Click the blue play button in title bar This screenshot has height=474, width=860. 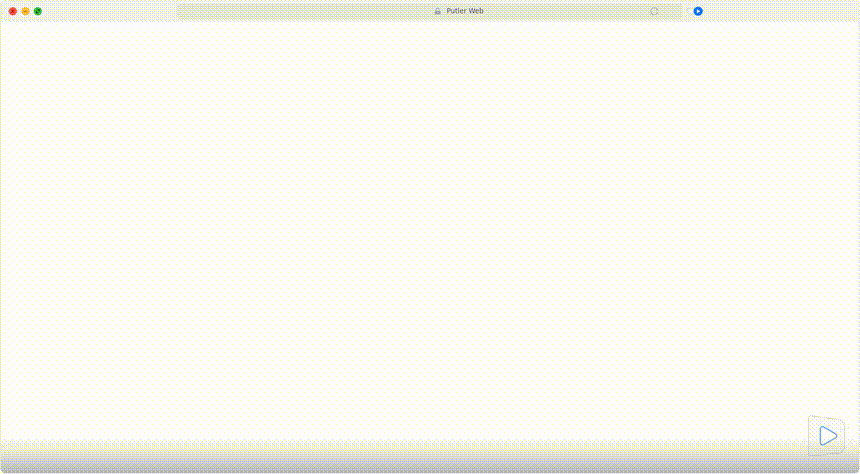coord(698,11)
